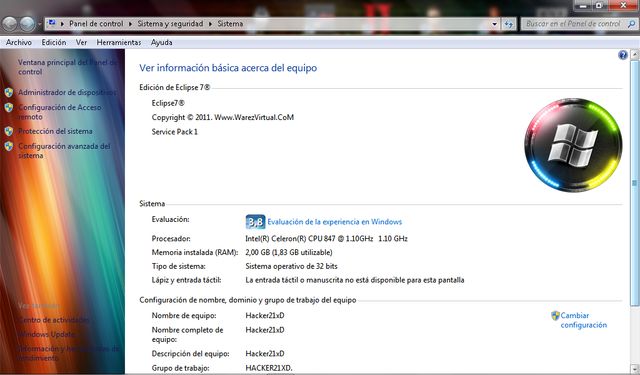Click Sistema operativo de 32 bits text
The height and width of the screenshot is (375, 640).
click(x=291, y=266)
